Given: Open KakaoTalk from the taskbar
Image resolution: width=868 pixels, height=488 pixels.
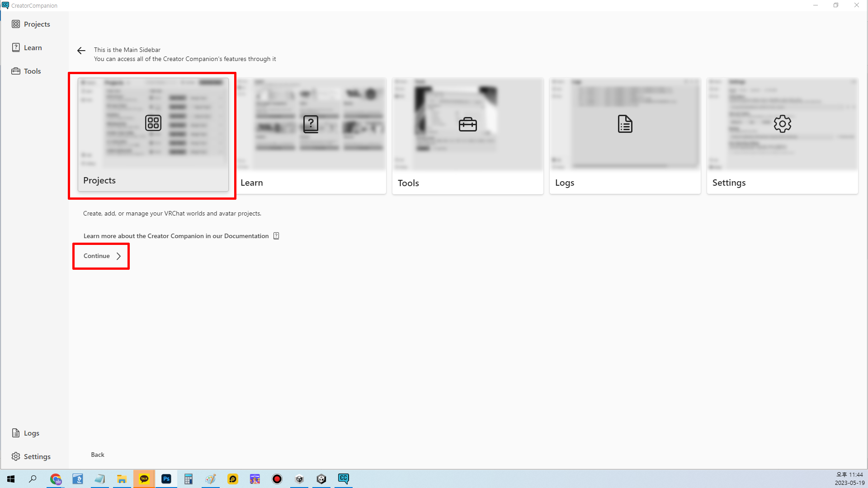Looking at the screenshot, I should (144, 479).
